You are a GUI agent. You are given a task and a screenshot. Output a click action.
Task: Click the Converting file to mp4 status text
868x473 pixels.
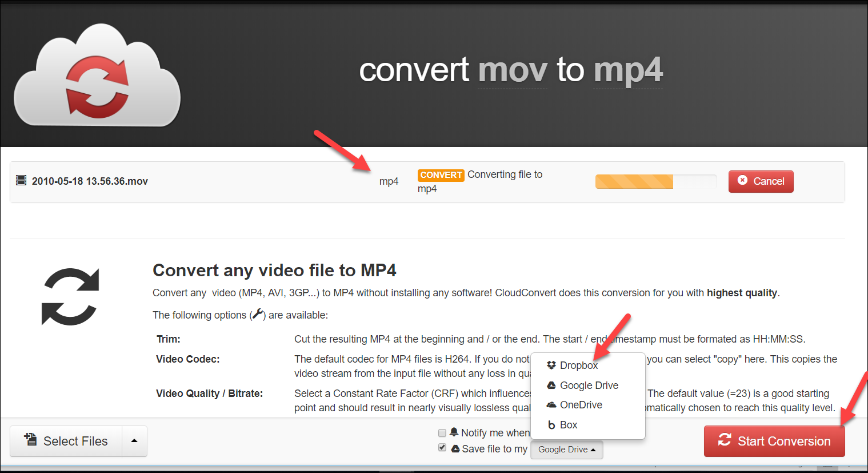(480, 181)
